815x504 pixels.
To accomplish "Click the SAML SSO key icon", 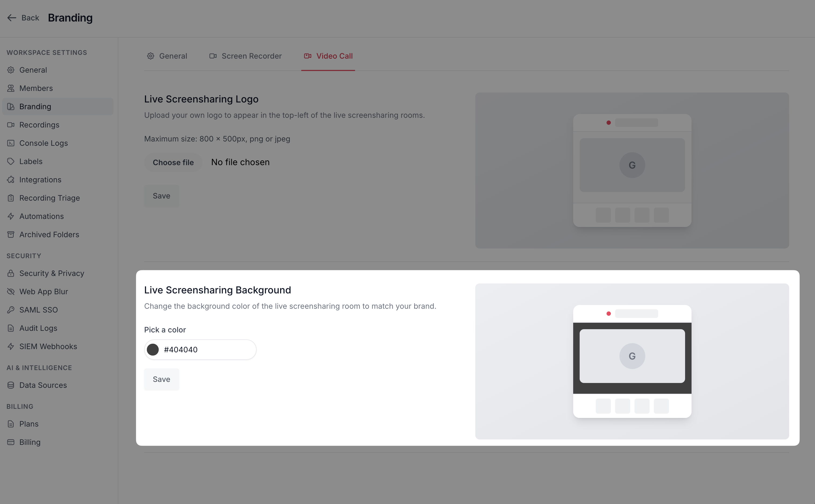I will (11, 310).
